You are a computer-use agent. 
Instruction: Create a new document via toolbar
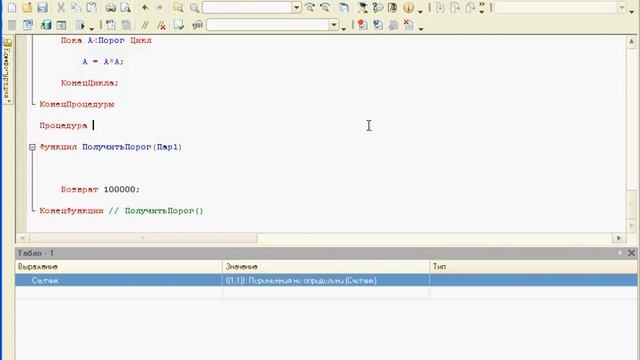[12, 7]
